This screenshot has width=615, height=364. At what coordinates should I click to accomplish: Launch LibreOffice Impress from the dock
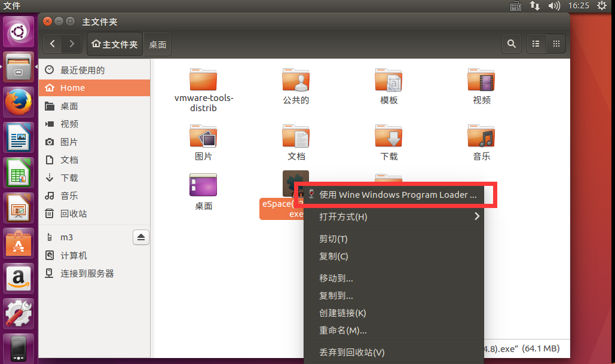point(19,208)
